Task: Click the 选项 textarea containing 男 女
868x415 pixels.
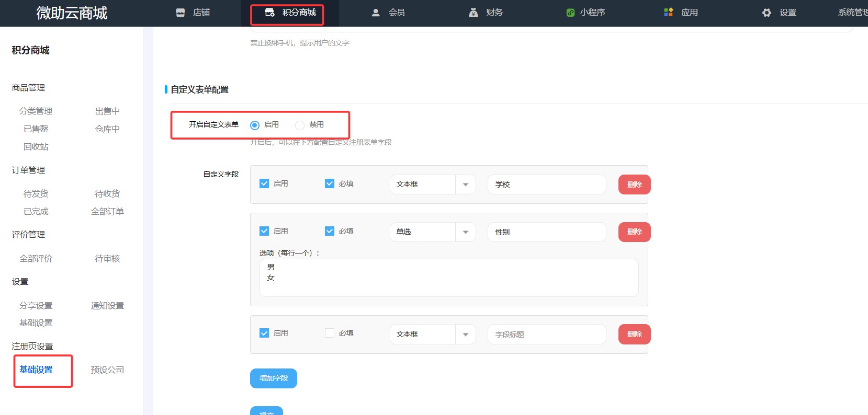Action: (449, 278)
